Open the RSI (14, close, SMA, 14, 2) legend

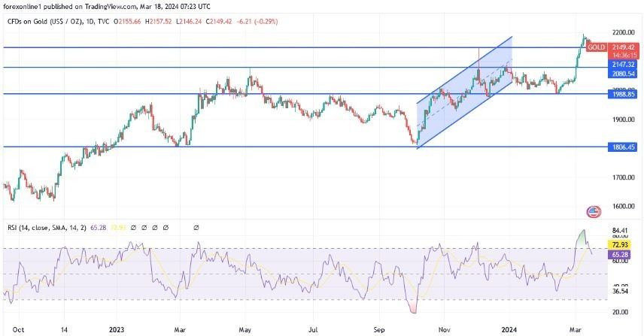[x=47, y=227]
